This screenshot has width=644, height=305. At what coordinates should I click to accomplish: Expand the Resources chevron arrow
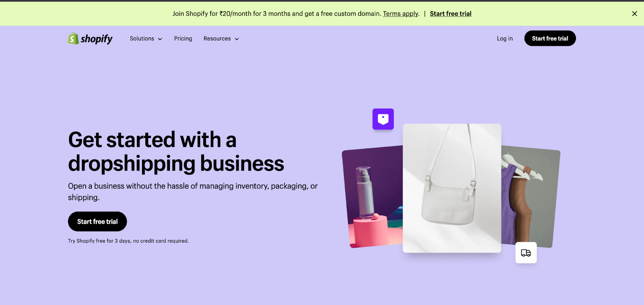click(x=237, y=39)
